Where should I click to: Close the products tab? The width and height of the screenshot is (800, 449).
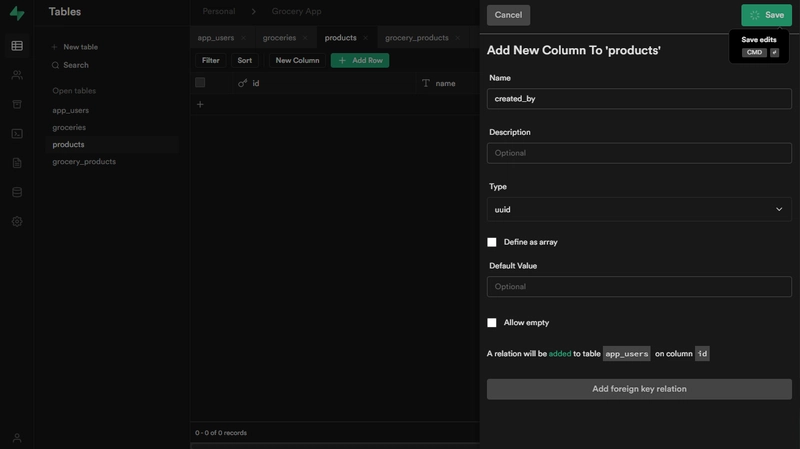click(x=365, y=38)
